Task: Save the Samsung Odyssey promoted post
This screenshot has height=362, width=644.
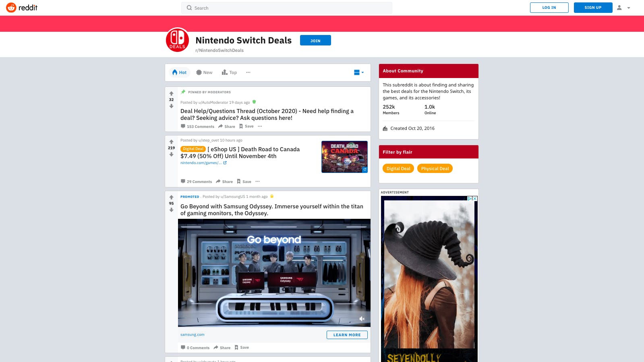Action: coord(242,348)
